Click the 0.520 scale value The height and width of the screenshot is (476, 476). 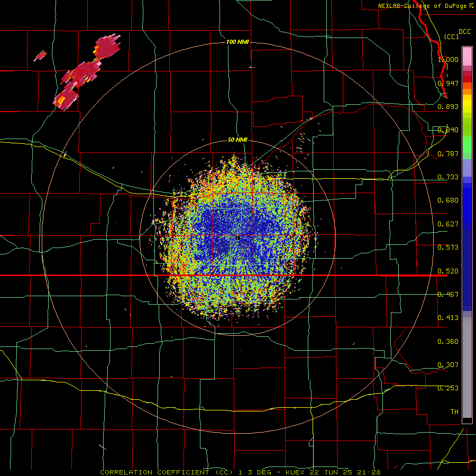[x=448, y=271]
